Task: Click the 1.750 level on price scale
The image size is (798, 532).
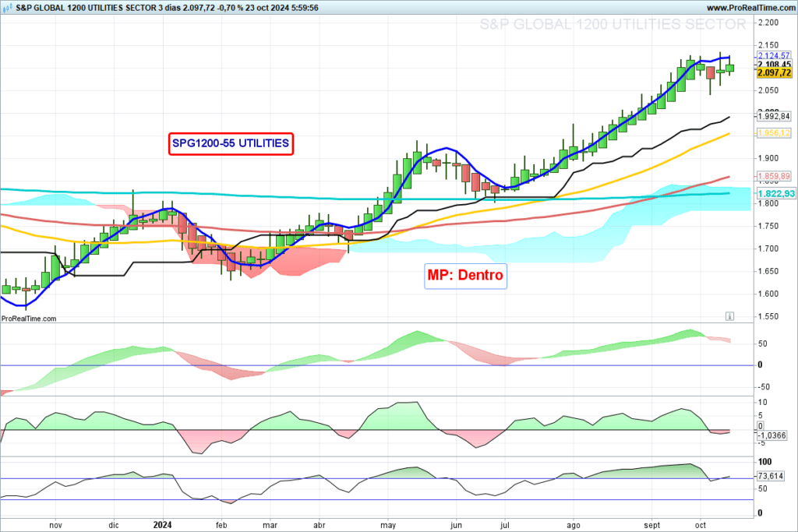Action: coord(768,226)
